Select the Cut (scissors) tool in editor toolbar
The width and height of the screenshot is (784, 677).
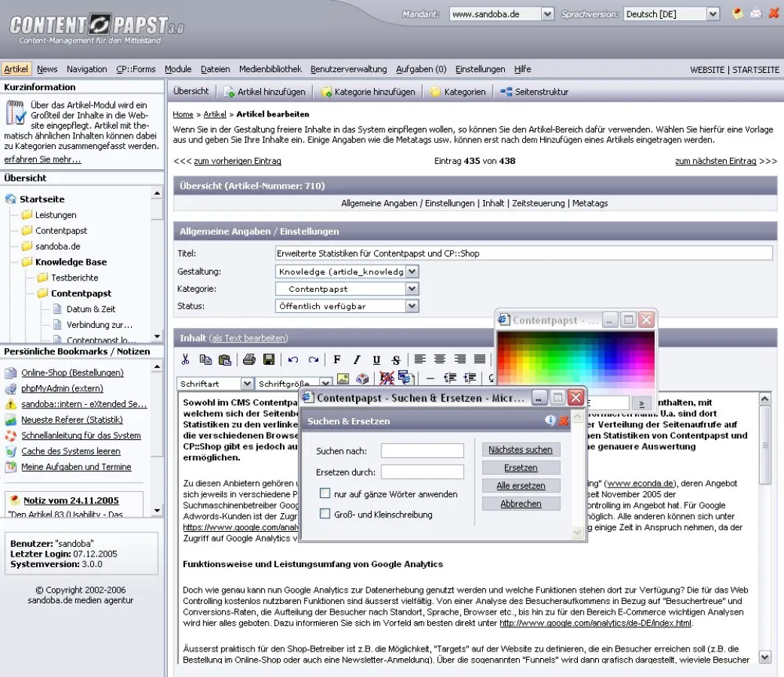[x=186, y=359]
